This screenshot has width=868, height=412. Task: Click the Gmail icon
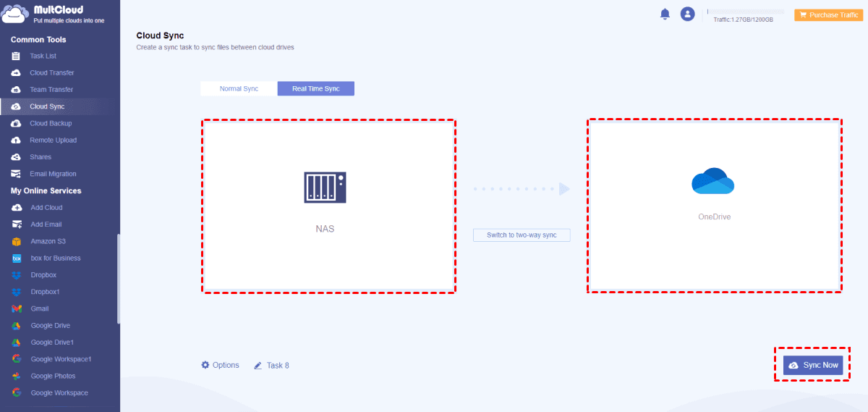(16, 308)
